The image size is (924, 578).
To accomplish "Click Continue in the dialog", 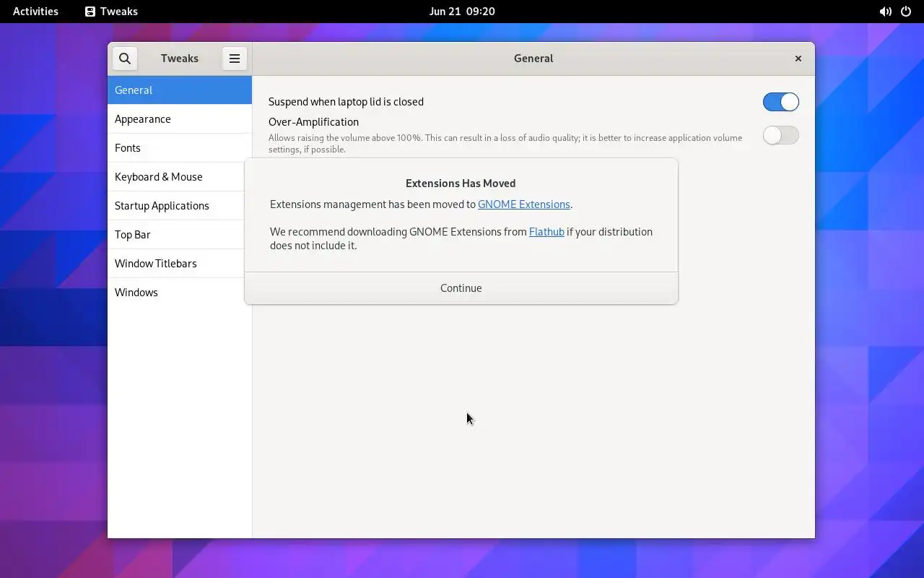I will [461, 288].
